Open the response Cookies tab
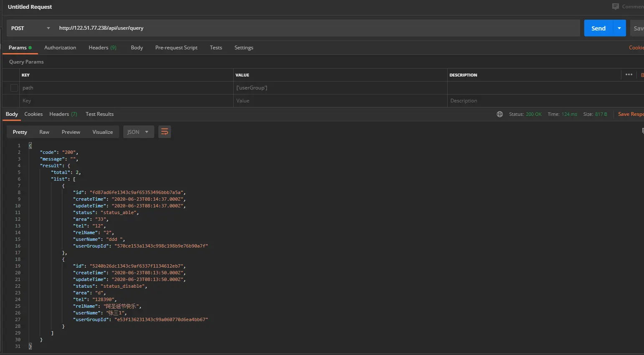The width and height of the screenshot is (644, 355). pyautogui.click(x=33, y=114)
